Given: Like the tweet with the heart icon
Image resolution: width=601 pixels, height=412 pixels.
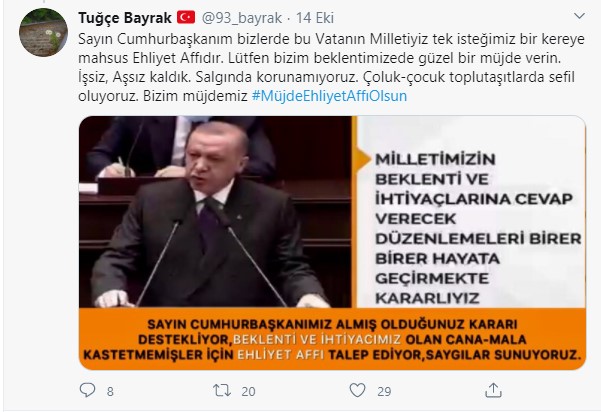Looking at the screenshot, I should [x=357, y=391].
